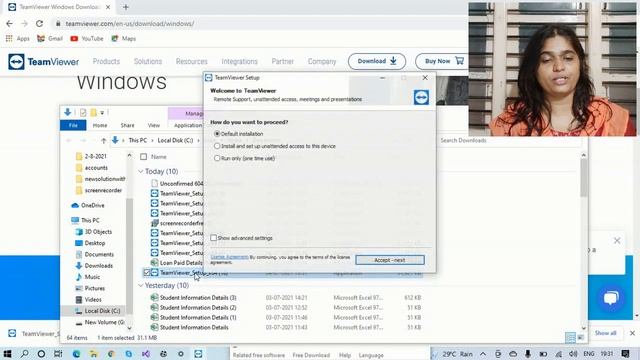Click the address bar URL
The height and width of the screenshot is (360, 640).
(130, 24)
